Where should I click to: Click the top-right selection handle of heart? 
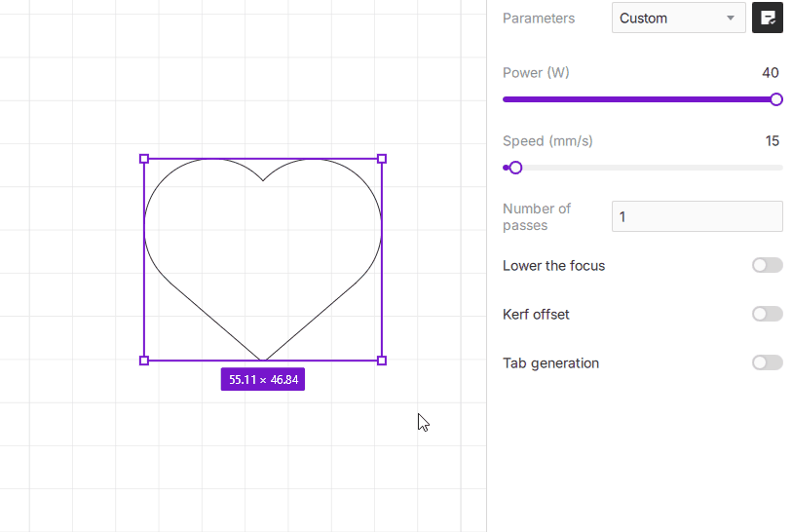pos(382,158)
